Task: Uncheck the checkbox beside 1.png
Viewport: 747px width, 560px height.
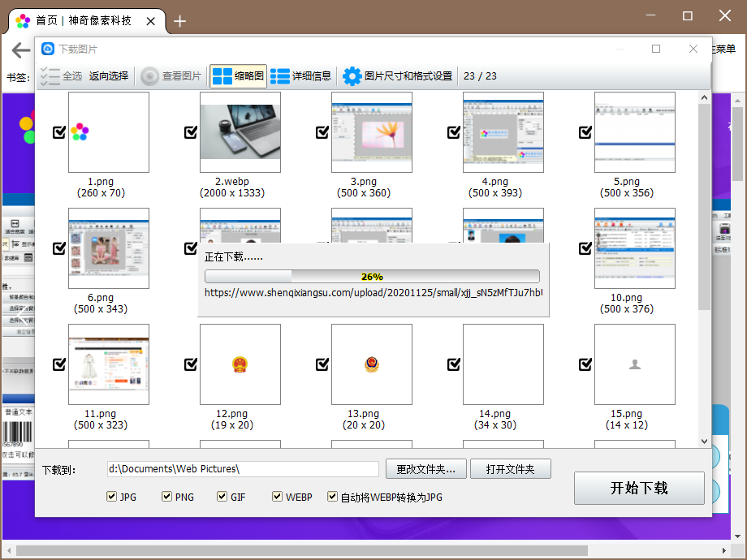Action: point(59,132)
